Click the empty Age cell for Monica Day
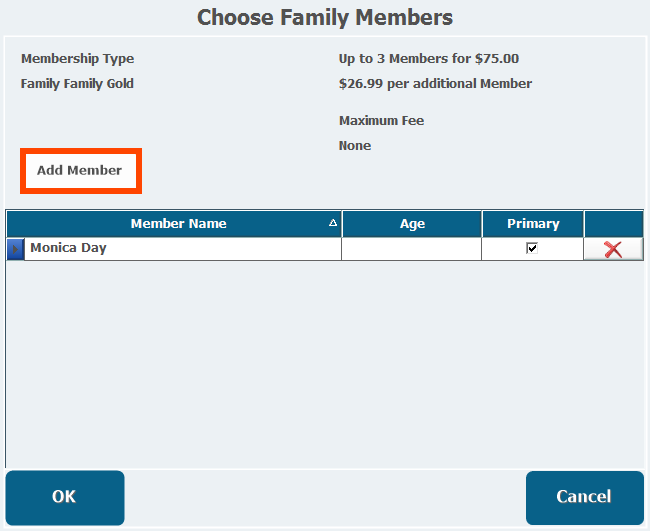The width and height of the screenshot is (650, 531). (412, 249)
